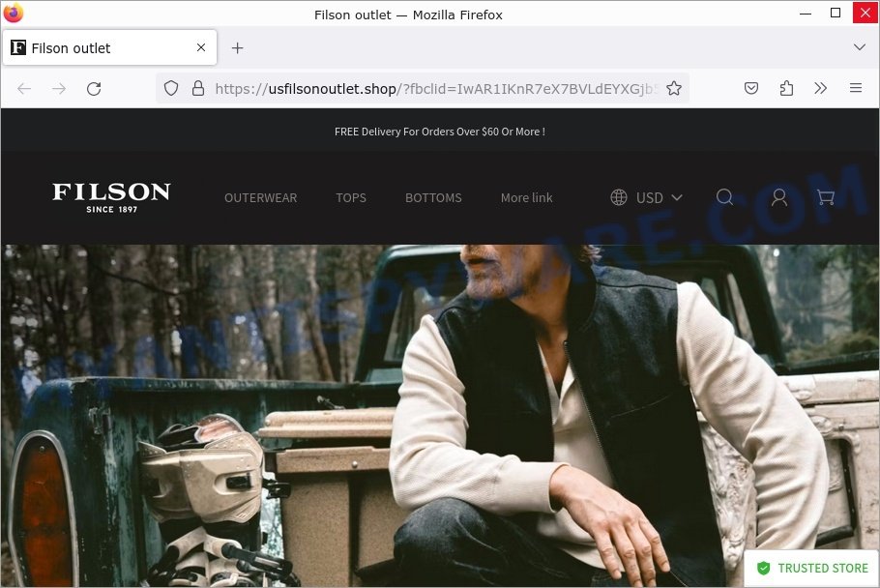
Task: Open a new browser tab
Action: click(x=237, y=48)
